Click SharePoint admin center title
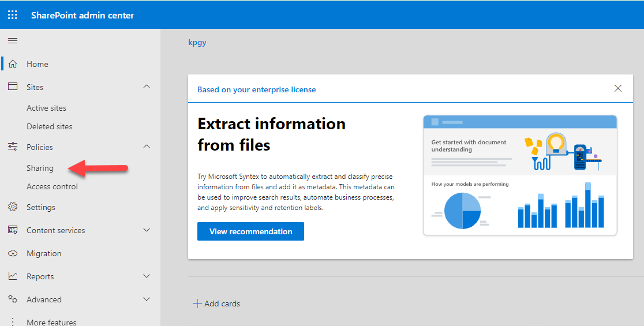This screenshot has height=326, width=644. point(83,15)
